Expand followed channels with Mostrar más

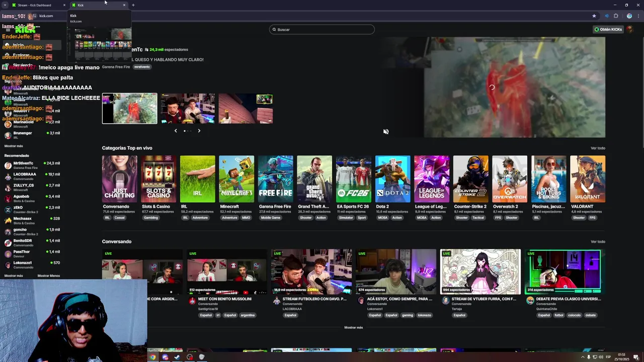click(14, 146)
